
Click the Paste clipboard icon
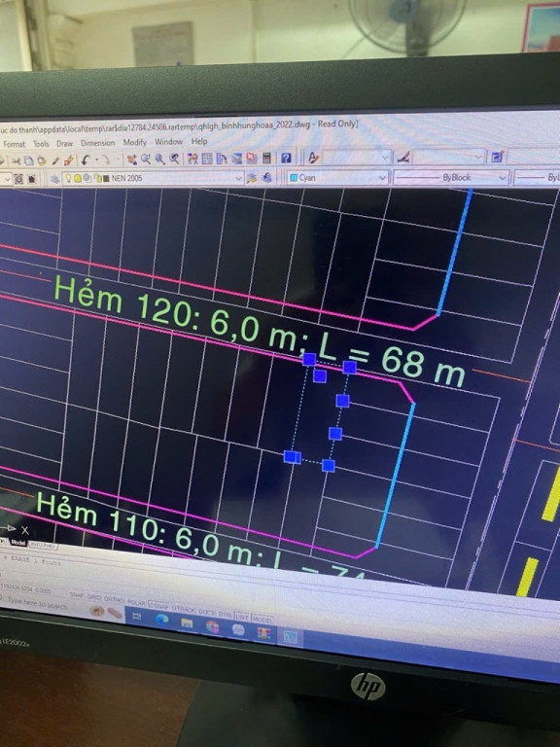(42, 160)
